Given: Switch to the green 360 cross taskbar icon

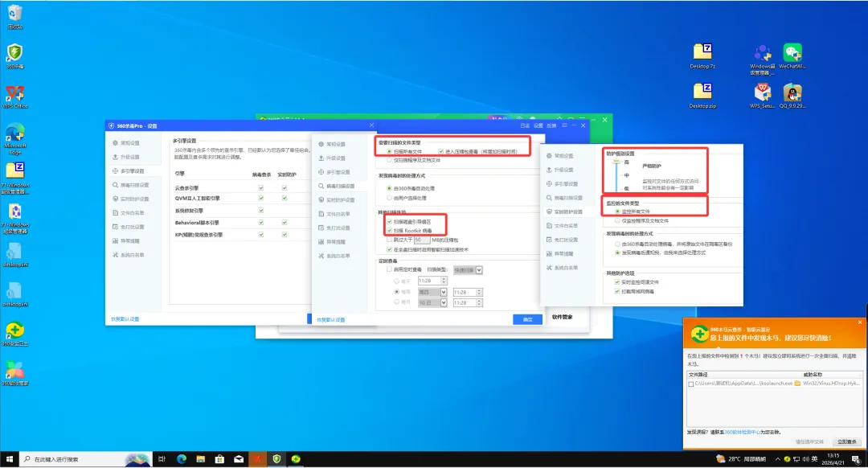Looking at the screenshot, I should (296, 459).
